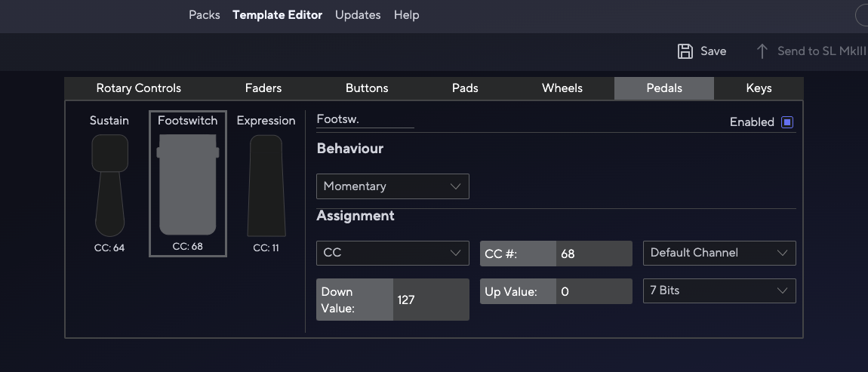This screenshot has height=372, width=868.
Task: Switch to the Buttons tab
Action: 367,88
